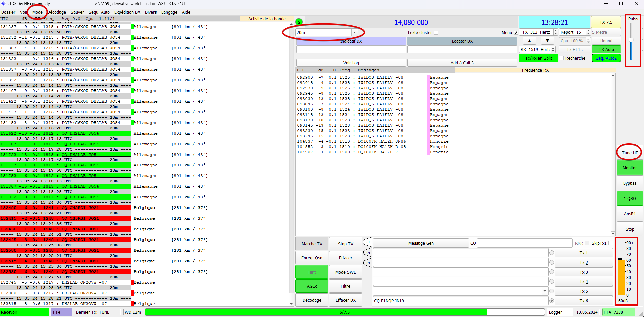Enable the Recherche checkbox
This screenshot has width=644, height=317.
click(x=562, y=58)
